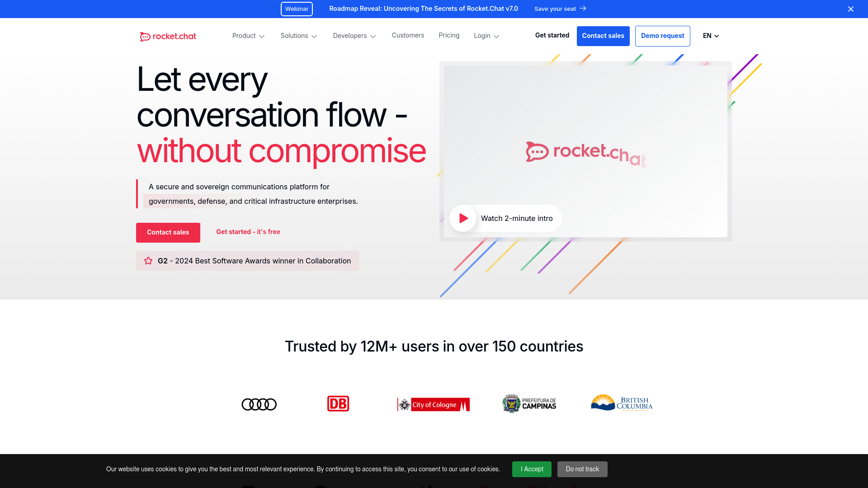This screenshot has width=868, height=488.
Task: Click the Rocket.Chat logo icon
Action: 145,36
